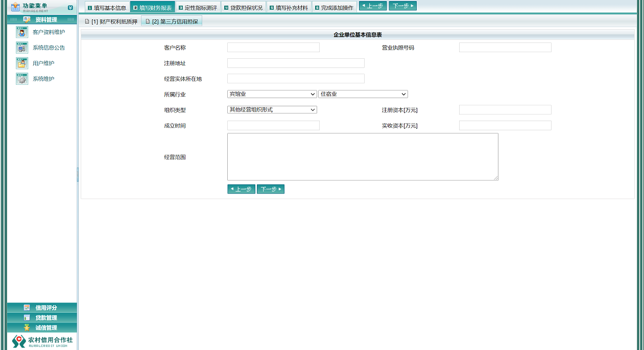This screenshot has height=350, width=644.
Task: Switch to the 贷款担保状况 step
Action: (x=244, y=7)
